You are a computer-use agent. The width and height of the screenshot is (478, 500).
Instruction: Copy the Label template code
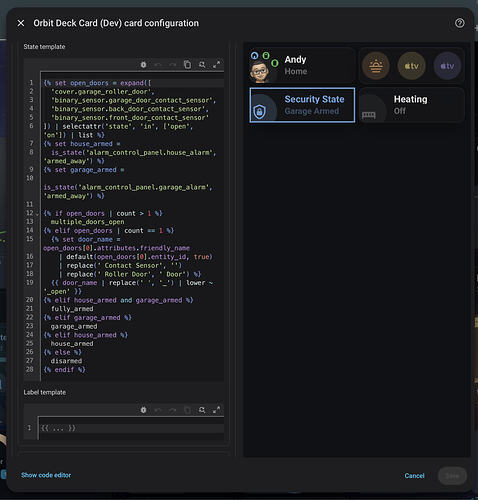187,410
